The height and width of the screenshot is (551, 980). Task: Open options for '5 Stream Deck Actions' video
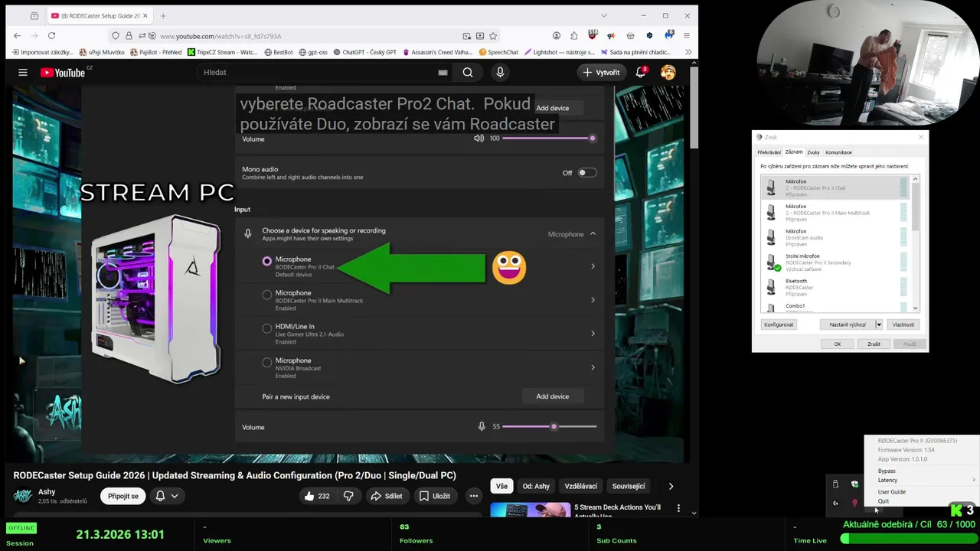click(678, 507)
